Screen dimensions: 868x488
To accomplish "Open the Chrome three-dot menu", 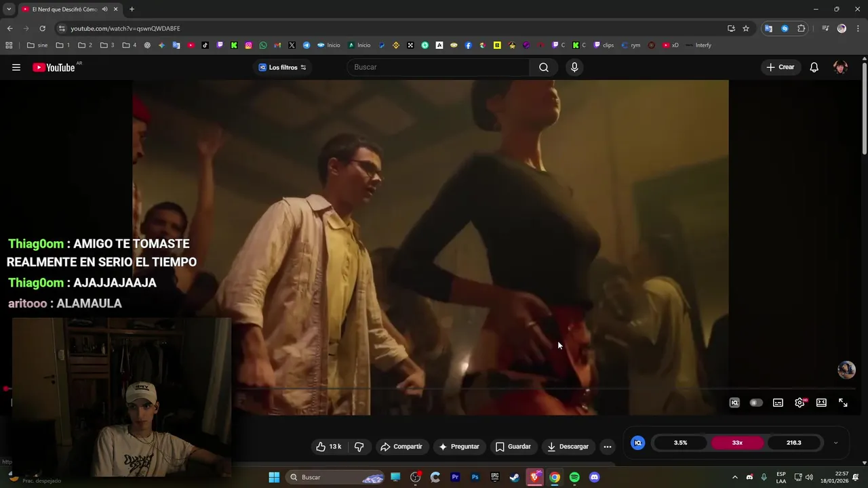I will tap(859, 28).
